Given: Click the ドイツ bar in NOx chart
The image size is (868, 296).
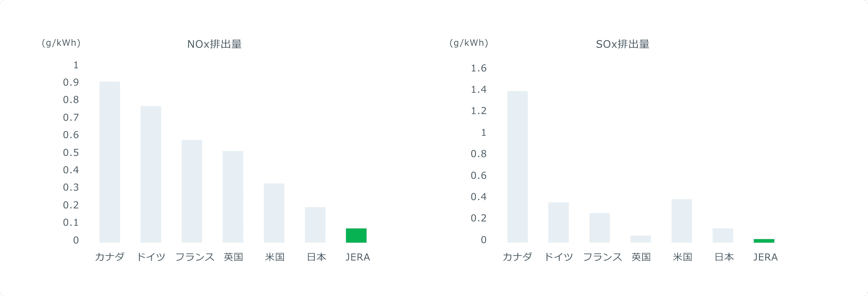Looking at the screenshot, I should point(151,174).
